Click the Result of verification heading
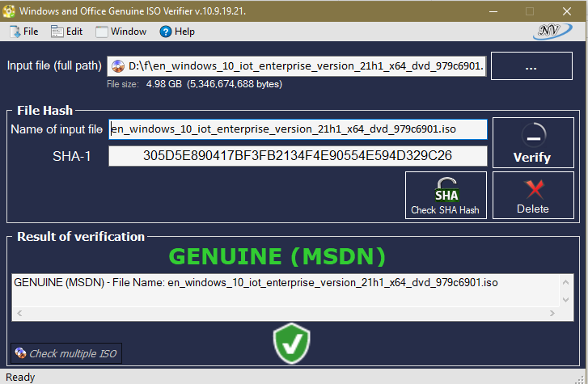Screen dimensions: 588x384 (81, 237)
